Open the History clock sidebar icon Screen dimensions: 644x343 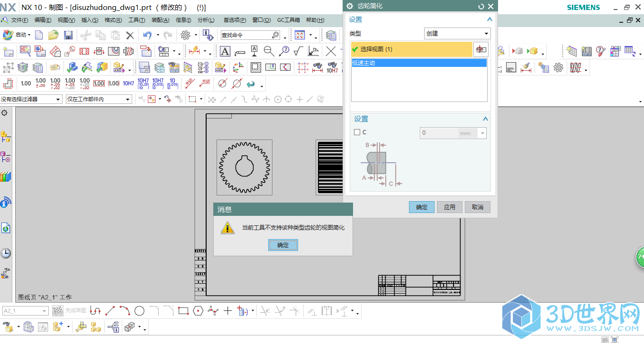click(x=6, y=253)
